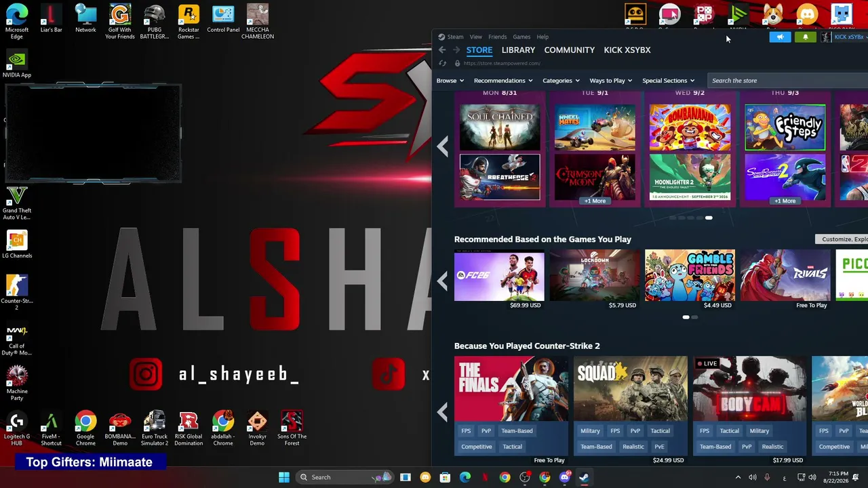Open Netflix from the taskbar
Screen dimensions: 868x488
(x=485, y=477)
